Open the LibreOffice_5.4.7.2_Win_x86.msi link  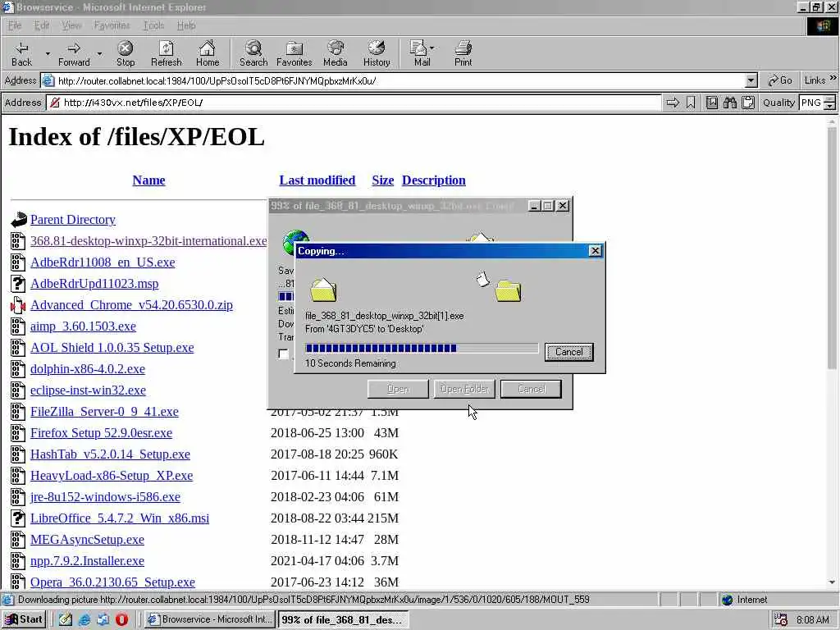point(120,518)
